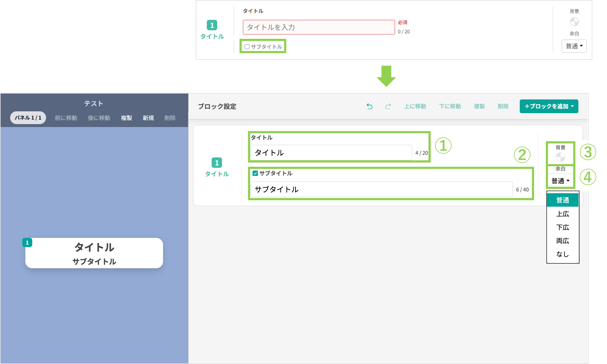Click the redo arrow icon

click(x=388, y=106)
